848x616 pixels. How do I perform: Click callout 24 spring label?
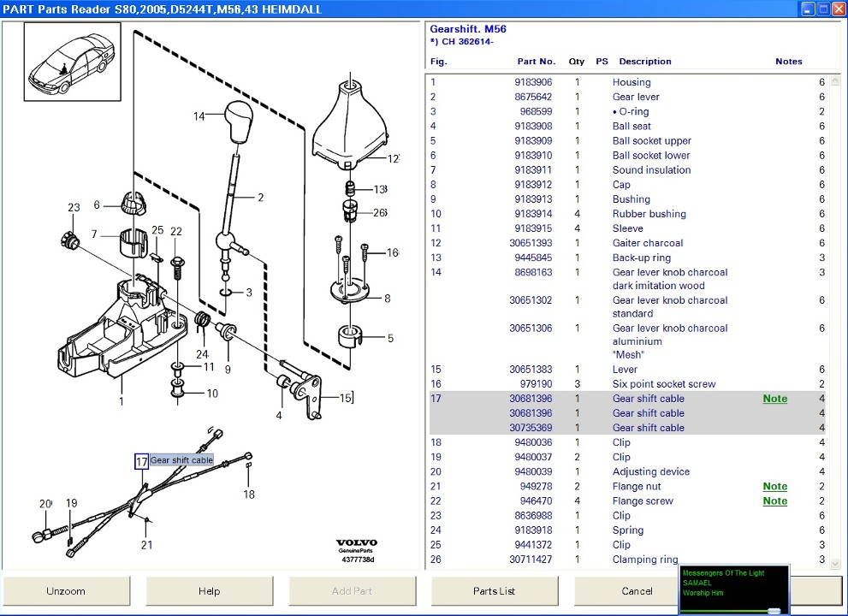(x=202, y=354)
